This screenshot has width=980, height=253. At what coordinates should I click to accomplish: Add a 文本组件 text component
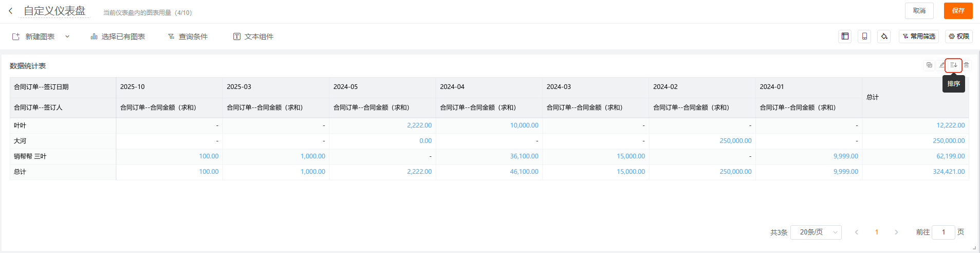pos(253,37)
